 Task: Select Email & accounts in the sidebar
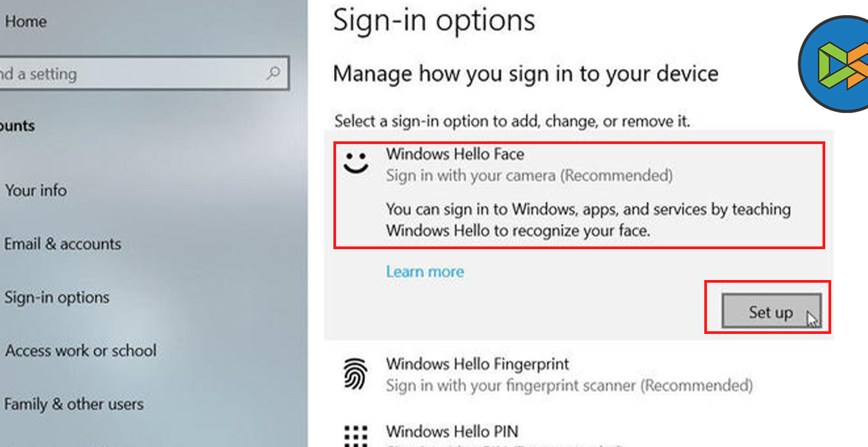62,244
